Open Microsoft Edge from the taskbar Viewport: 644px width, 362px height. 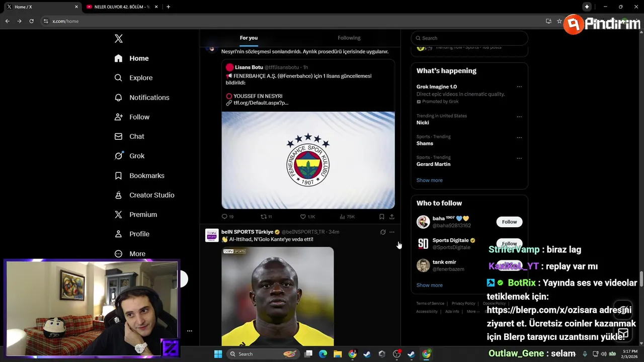pos(323,354)
